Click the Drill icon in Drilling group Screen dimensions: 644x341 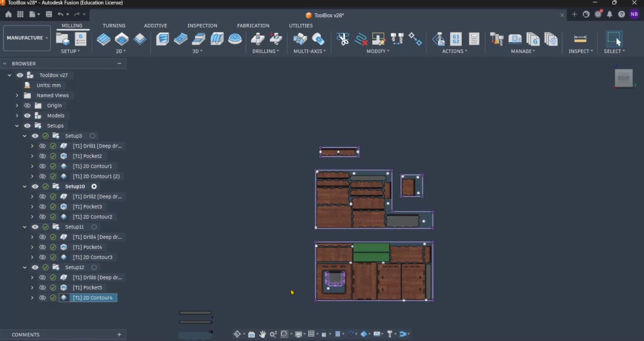click(x=258, y=39)
